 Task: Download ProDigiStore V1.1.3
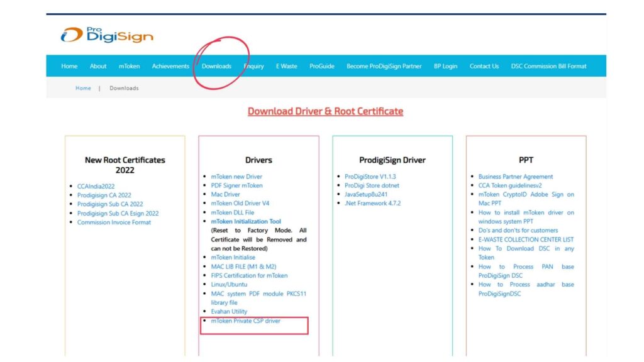[370, 177]
